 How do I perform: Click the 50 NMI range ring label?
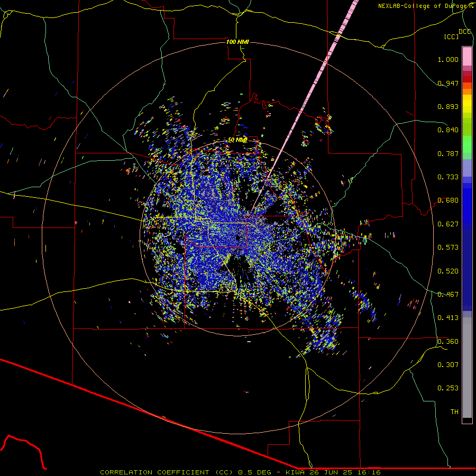[237, 140]
